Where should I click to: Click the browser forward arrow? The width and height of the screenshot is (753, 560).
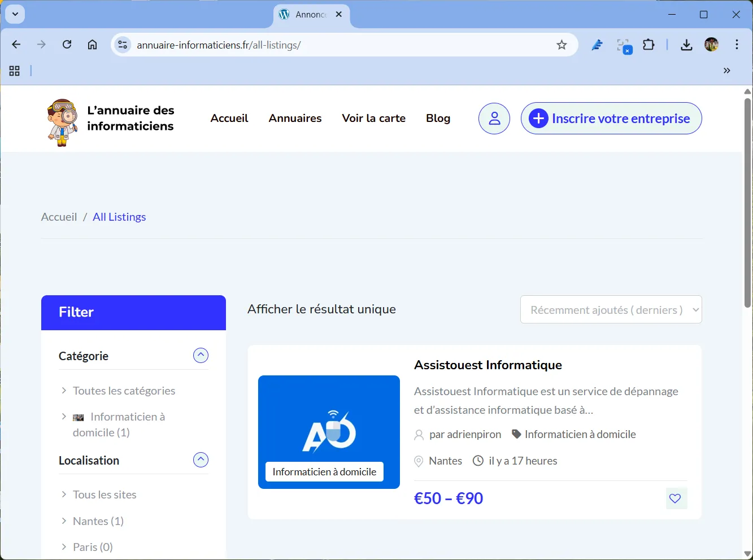click(x=41, y=45)
